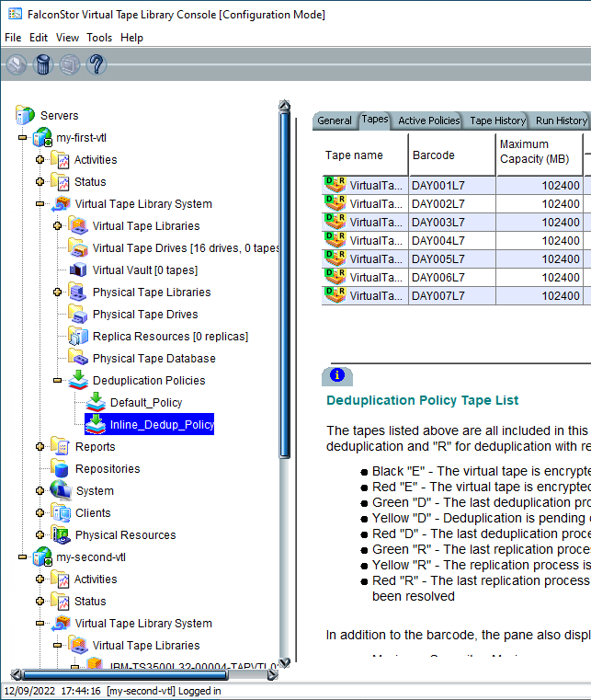This screenshot has height=700, width=591.
Task: Sort by the Tape name column header
Action: pyautogui.click(x=365, y=155)
